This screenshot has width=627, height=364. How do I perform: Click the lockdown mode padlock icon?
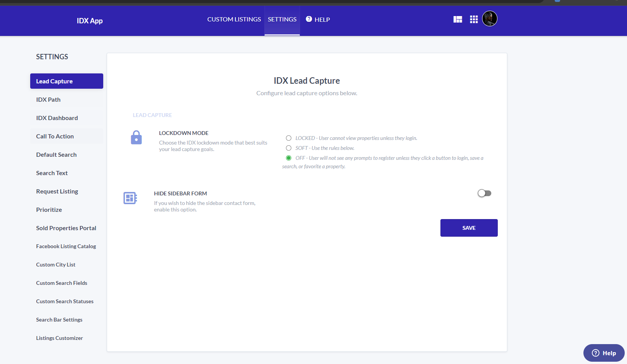(136, 138)
